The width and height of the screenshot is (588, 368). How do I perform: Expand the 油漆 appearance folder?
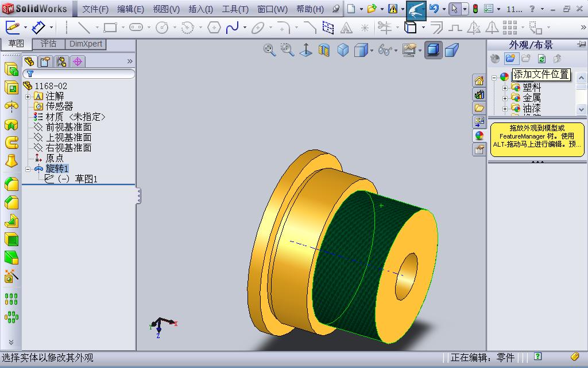505,109
